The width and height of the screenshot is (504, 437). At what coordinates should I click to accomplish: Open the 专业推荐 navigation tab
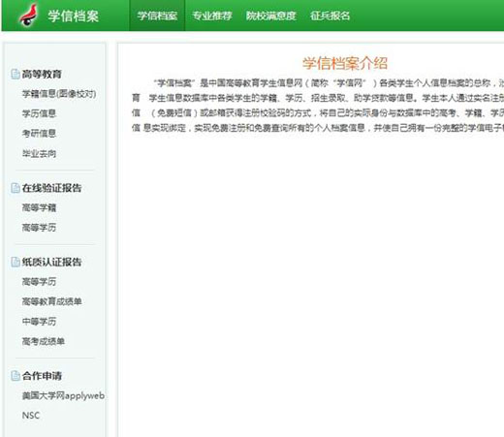click(x=212, y=16)
